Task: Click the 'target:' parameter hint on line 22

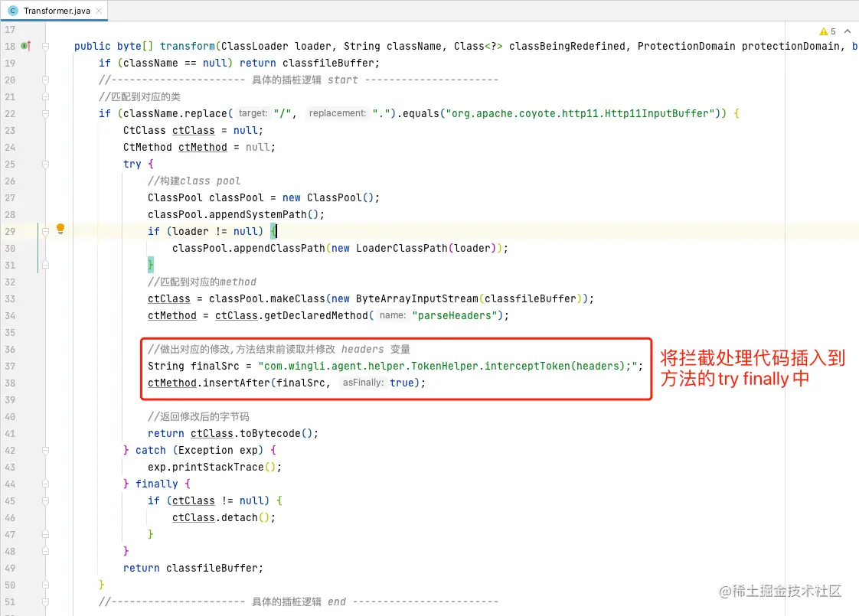Action: (x=253, y=113)
